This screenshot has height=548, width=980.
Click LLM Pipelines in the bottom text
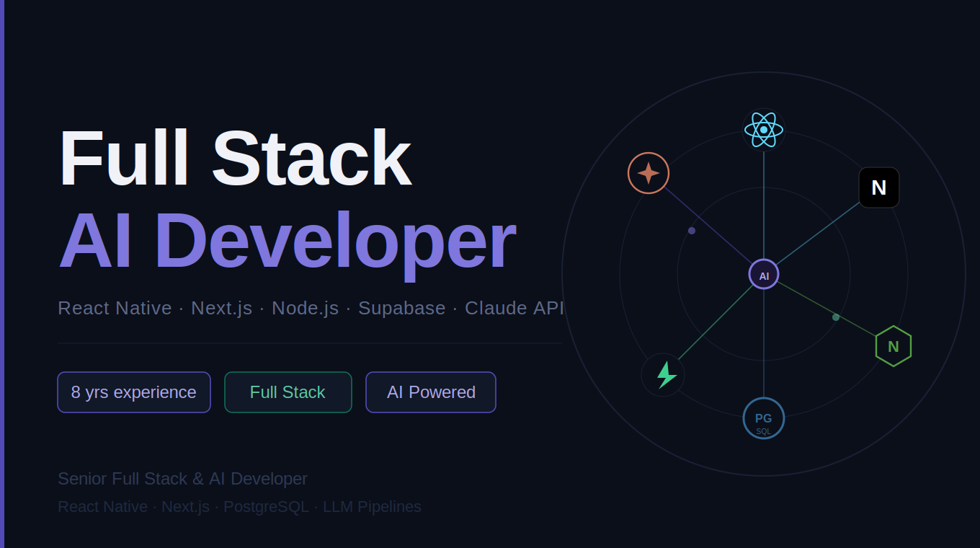click(372, 507)
